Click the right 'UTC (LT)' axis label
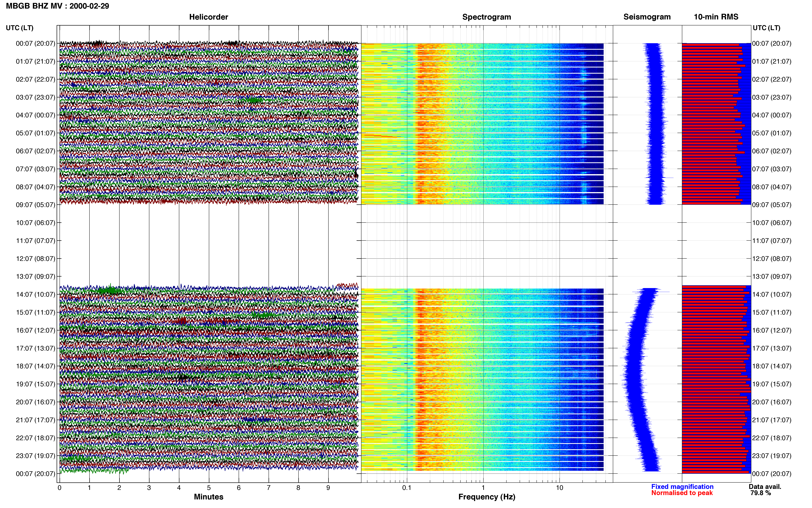The height and width of the screenshot is (508, 812). 767,28
